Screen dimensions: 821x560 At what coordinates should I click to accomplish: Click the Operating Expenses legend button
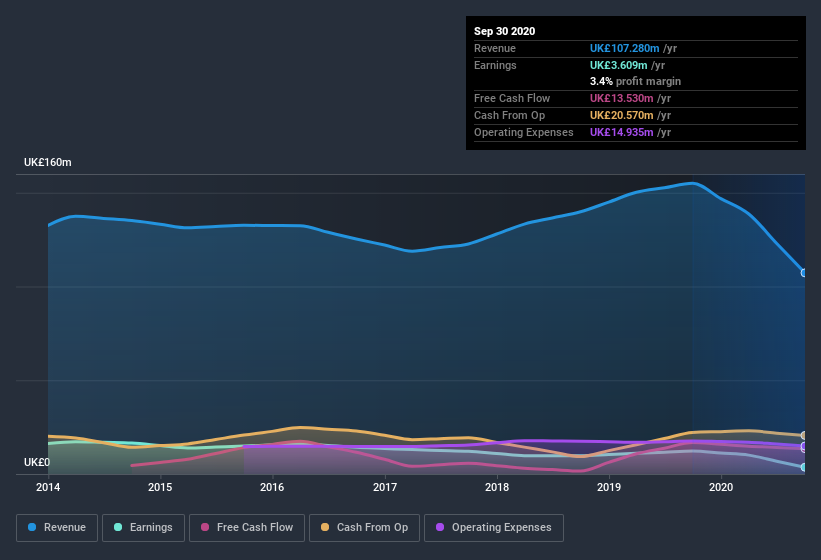(493, 527)
